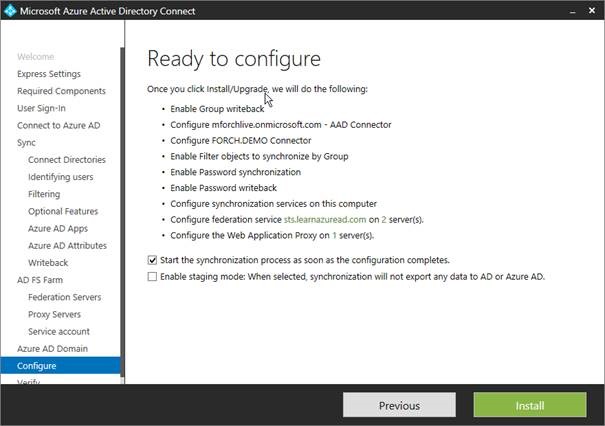Open Connect Directories sub-step
This screenshot has height=426, width=605.
(67, 160)
